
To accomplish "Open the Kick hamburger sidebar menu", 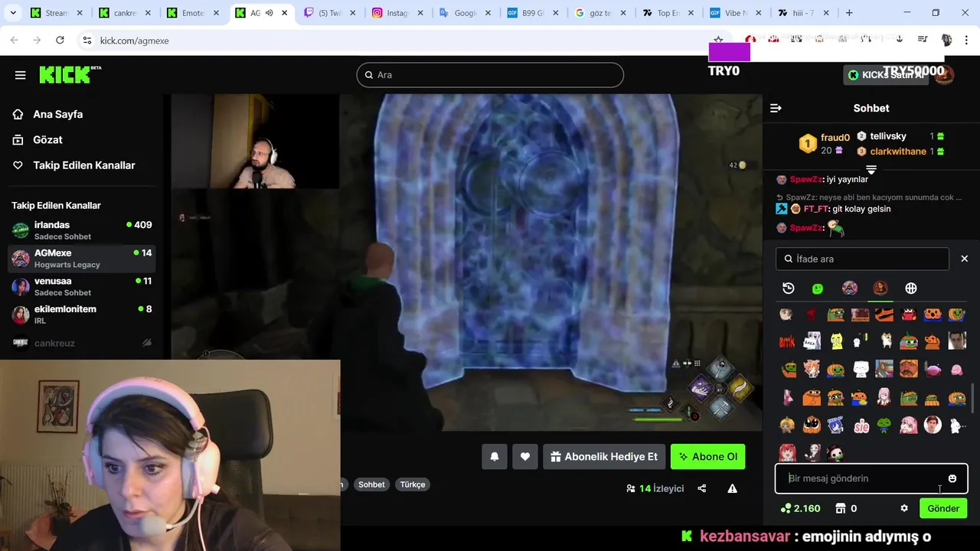I will (x=21, y=75).
